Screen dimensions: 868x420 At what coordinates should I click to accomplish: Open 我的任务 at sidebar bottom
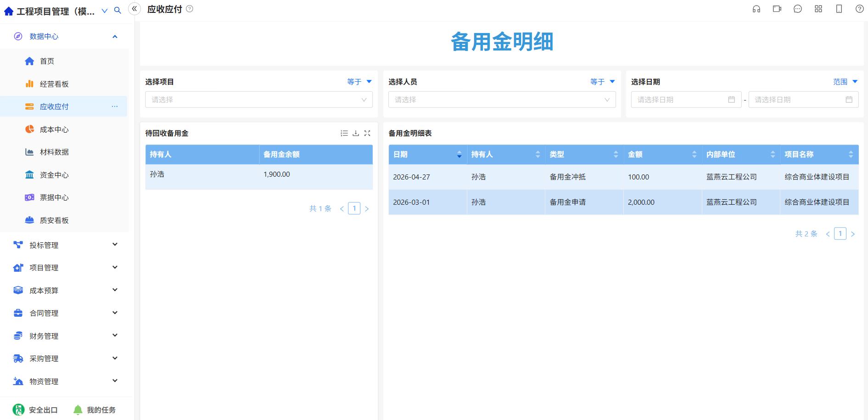(95, 410)
